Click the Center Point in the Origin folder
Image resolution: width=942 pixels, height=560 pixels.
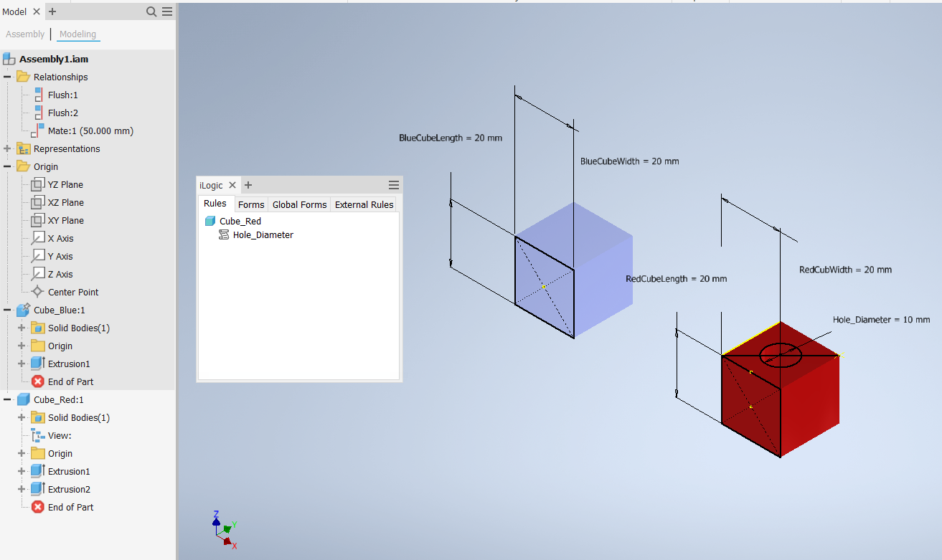coord(73,292)
